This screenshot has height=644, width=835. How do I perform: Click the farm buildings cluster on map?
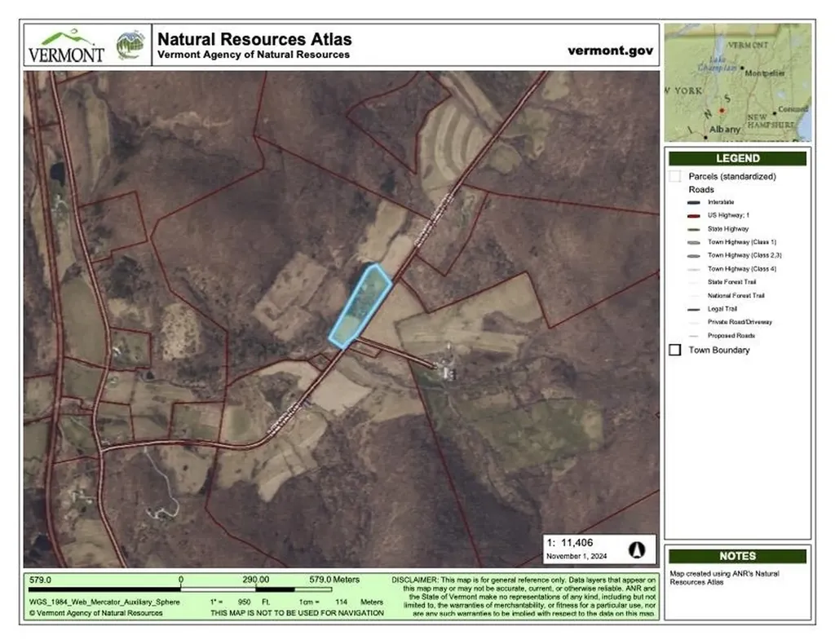(x=446, y=372)
